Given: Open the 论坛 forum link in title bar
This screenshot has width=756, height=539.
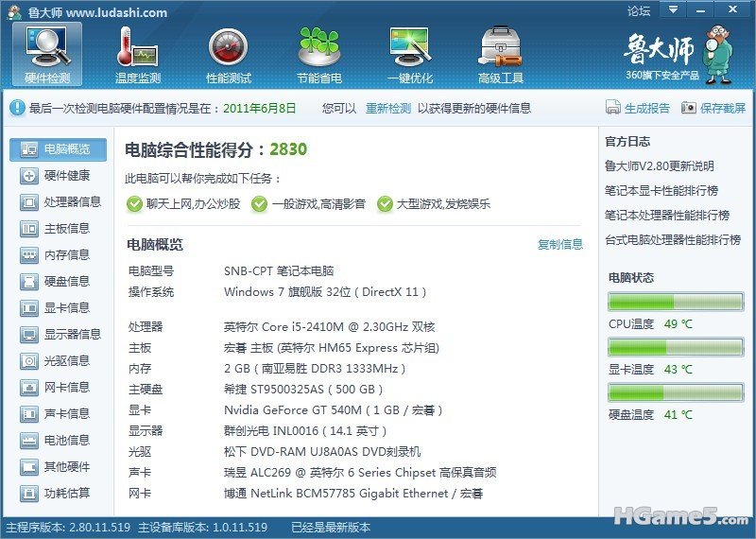Looking at the screenshot, I should tap(639, 11).
